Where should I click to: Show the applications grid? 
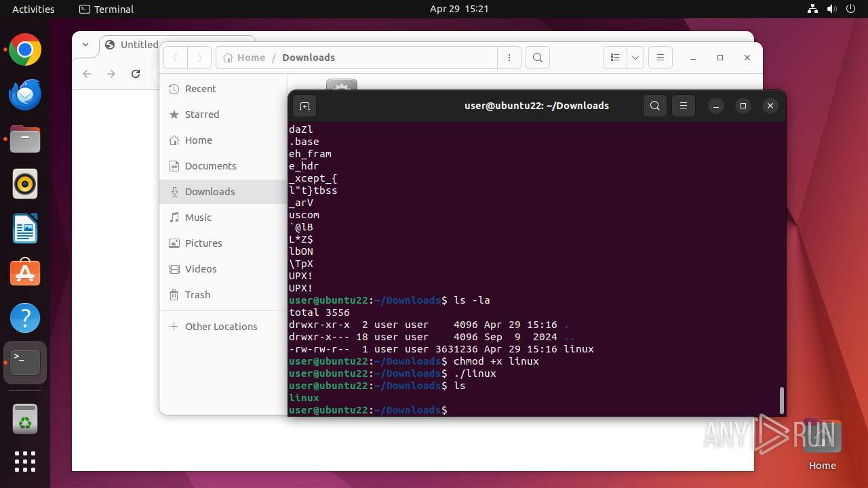pyautogui.click(x=25, y=462)
